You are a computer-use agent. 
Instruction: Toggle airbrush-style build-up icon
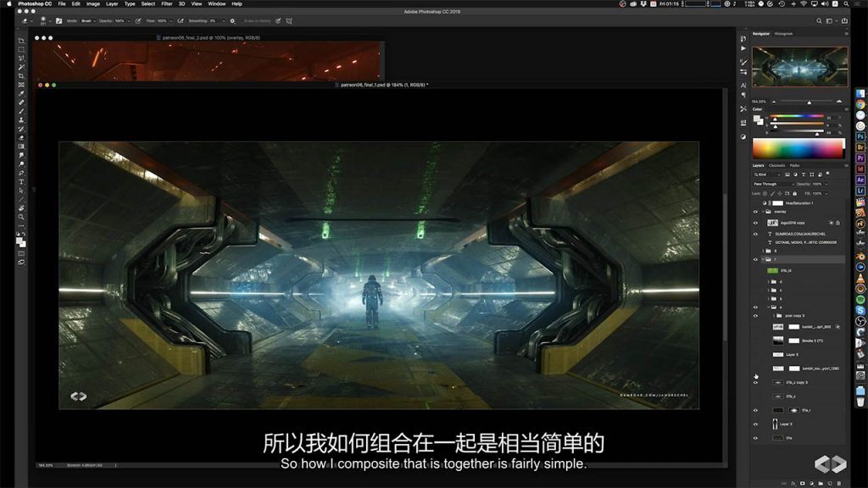click(181, 21)
